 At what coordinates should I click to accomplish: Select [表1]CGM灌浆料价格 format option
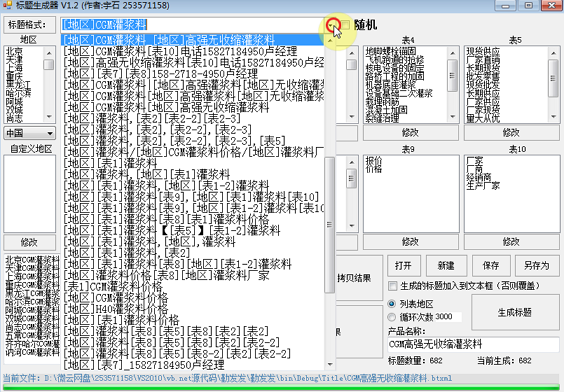coord(193,287)
